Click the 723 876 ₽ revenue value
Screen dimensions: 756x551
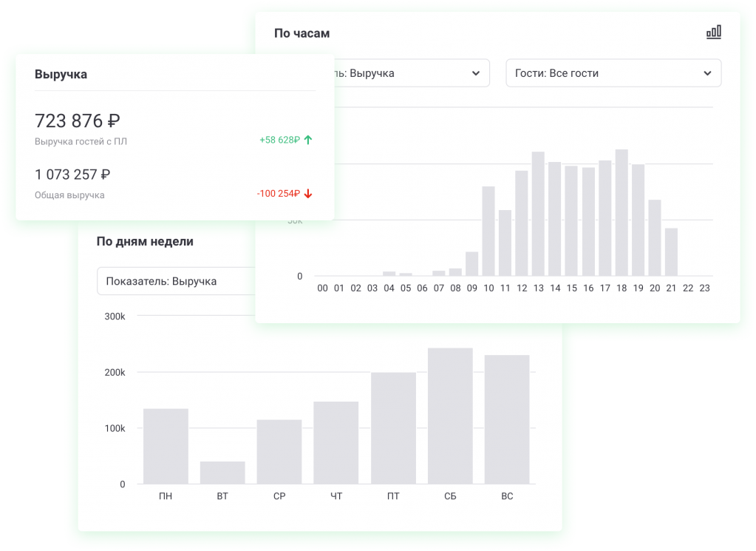tap(78, 121)
